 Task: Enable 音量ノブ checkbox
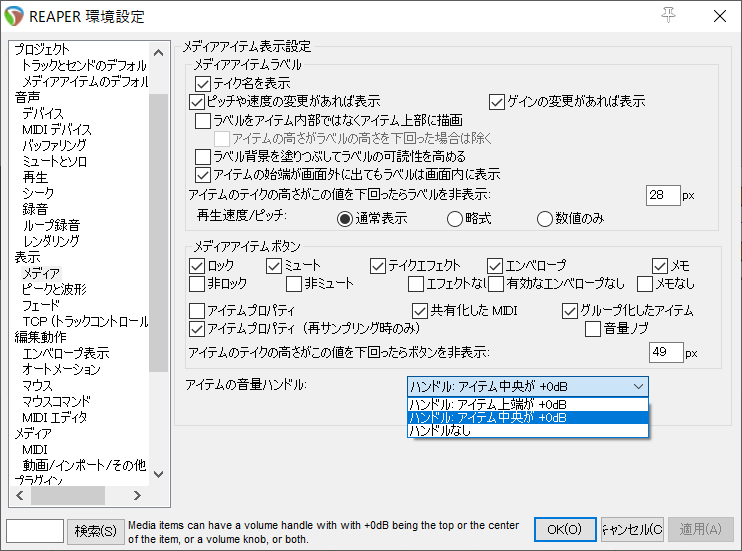(x=592, y=329)
